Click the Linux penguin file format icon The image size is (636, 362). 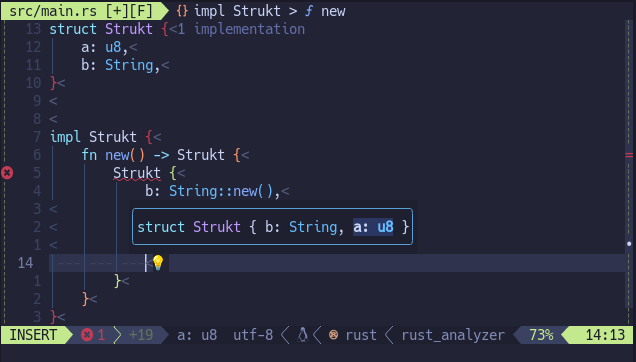point(303,335)
